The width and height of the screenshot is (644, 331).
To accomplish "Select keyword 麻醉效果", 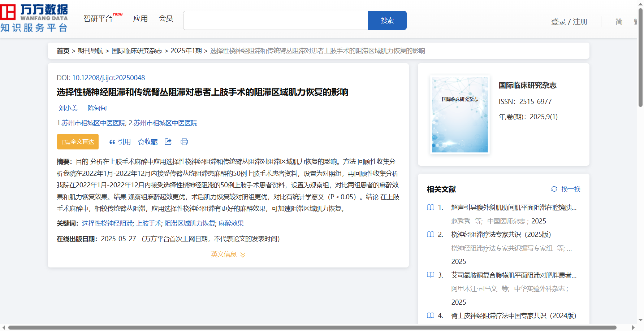I will 231,223.
